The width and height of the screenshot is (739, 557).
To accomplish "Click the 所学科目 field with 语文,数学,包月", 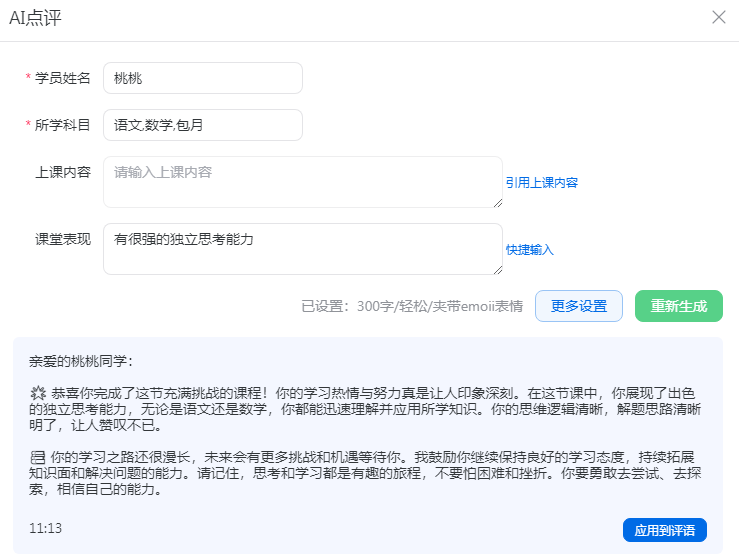I will point(202,125).
